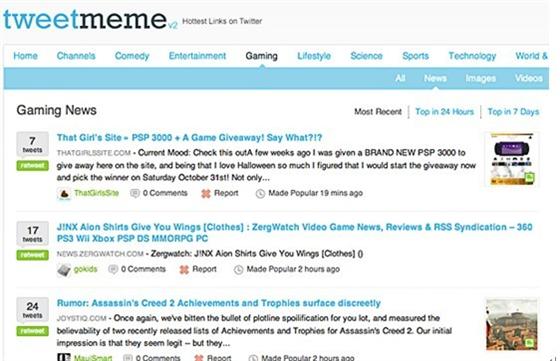View 0 Comments on PSP giveaway story
Screen dimensions: 560x361
tap(165, 193)
